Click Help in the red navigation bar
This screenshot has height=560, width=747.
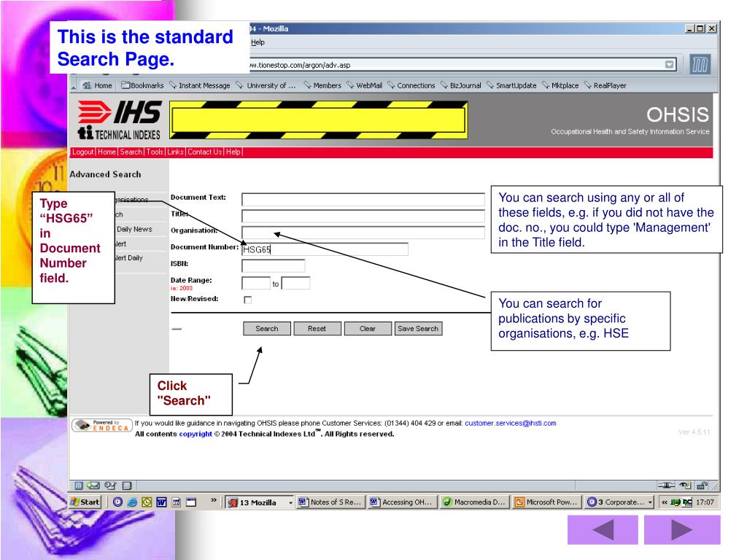[233, 152]
